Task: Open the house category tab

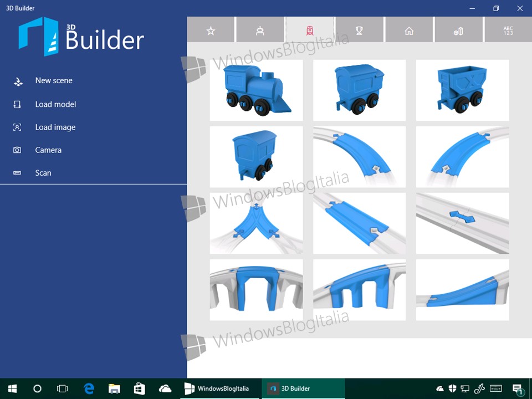Action: 409,30
